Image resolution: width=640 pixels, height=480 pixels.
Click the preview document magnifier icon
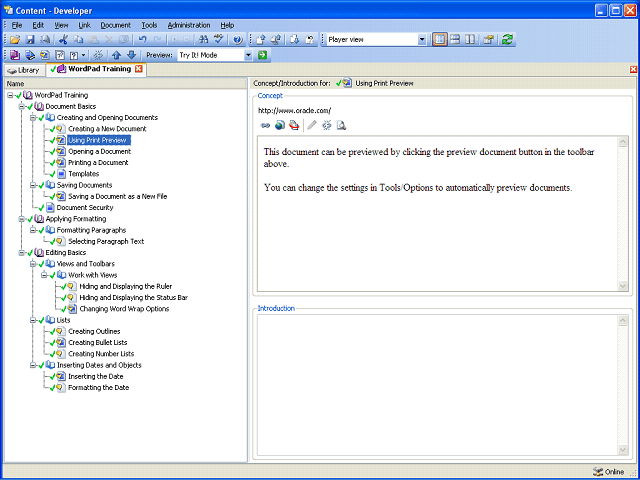tap(341, 125)
